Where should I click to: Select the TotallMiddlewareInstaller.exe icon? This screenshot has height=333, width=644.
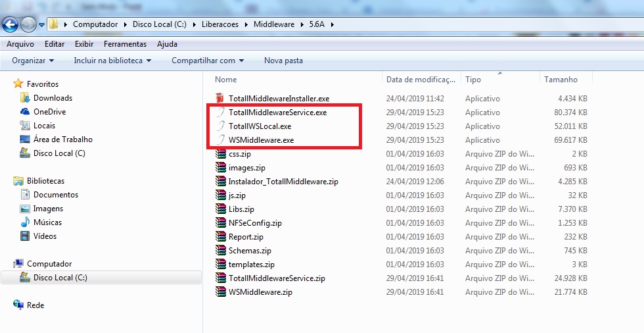pos(221,98)
